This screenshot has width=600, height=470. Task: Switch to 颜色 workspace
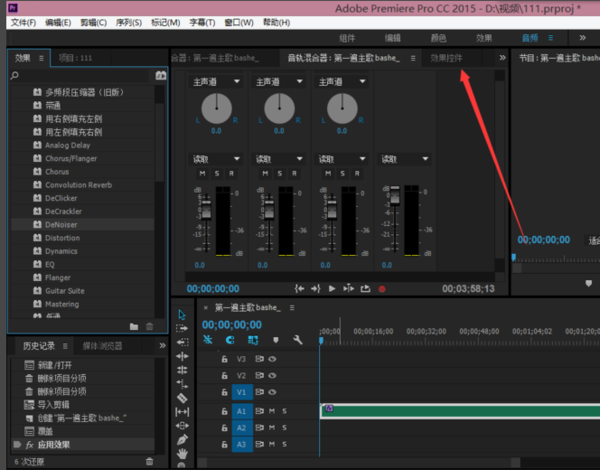pyautogui.click(x=439, y=38)
